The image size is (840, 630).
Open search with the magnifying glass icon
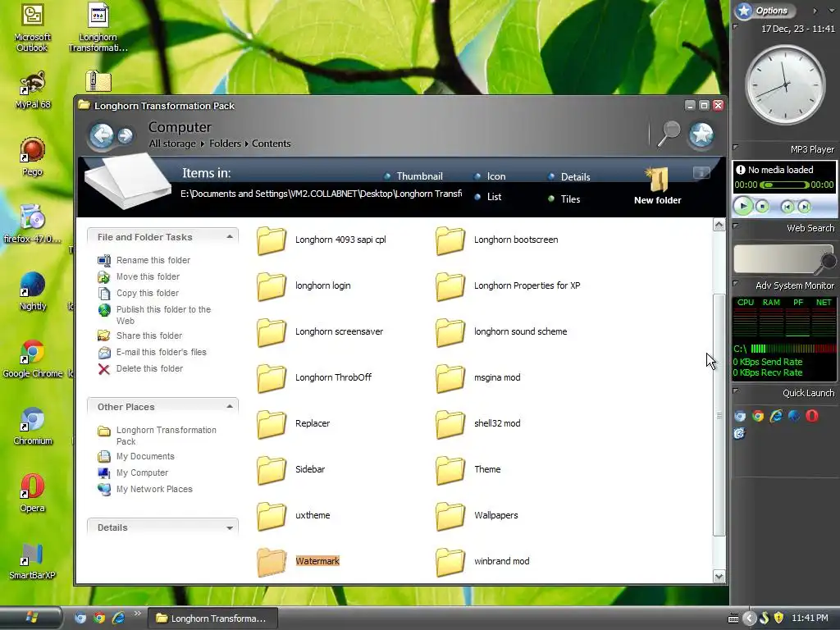(668, 134)
